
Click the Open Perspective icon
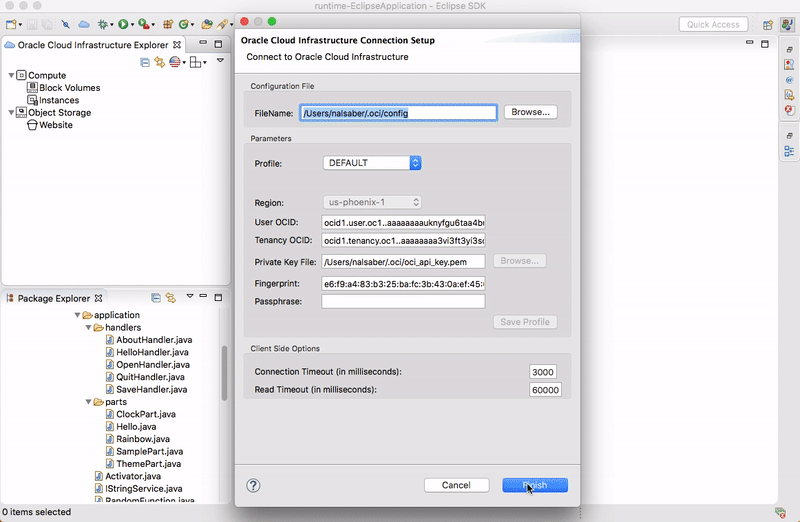(768, 24)
